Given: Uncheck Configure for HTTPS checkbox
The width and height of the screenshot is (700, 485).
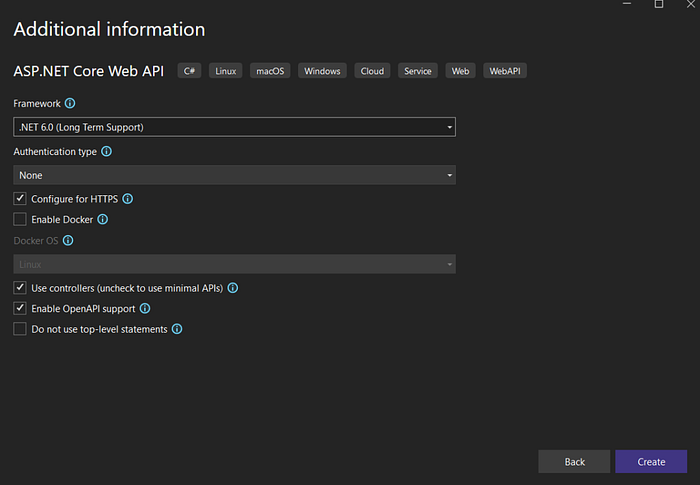Looking at the screenshot, I should coord(20,198).
